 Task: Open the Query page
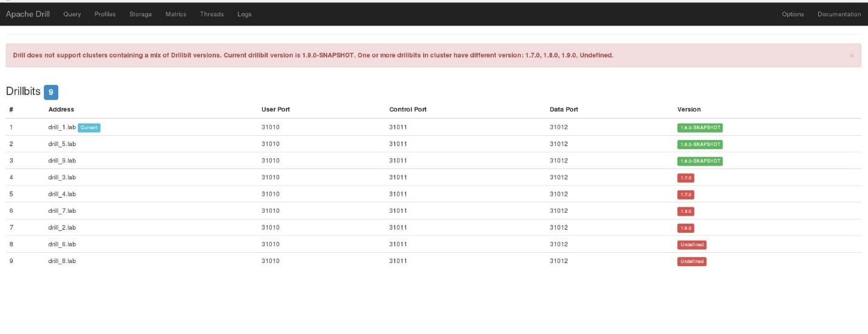(x=72, y=15)
